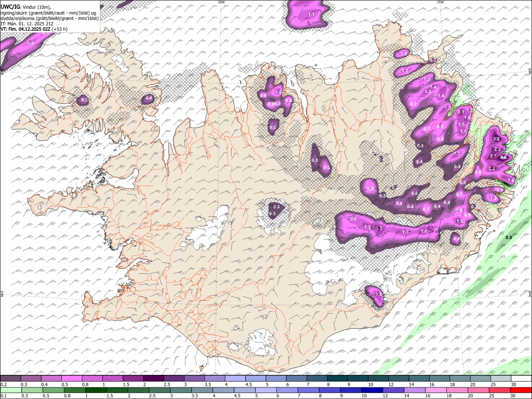Click the '20W' longitude label
Viewport: 532px width, 399px height.
click(x=221, y=2)
